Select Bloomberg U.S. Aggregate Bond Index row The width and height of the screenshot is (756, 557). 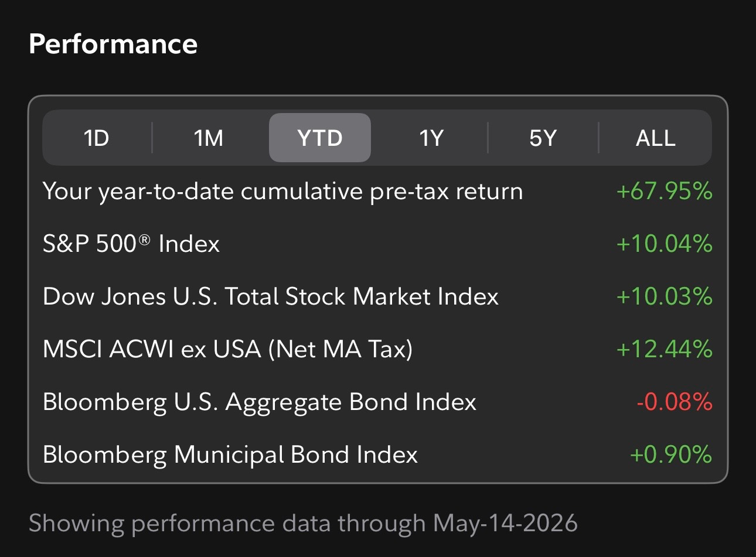point(377,402)
